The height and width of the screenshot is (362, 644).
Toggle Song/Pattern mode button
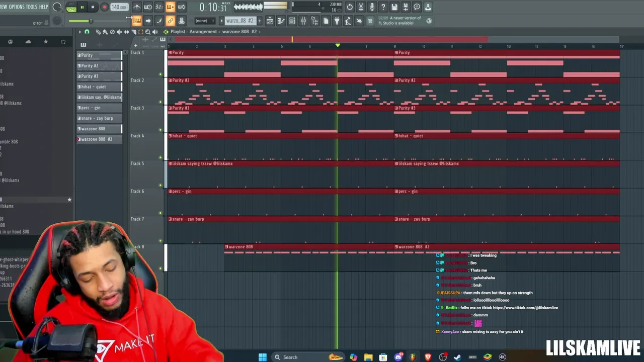tap(71, 7)
